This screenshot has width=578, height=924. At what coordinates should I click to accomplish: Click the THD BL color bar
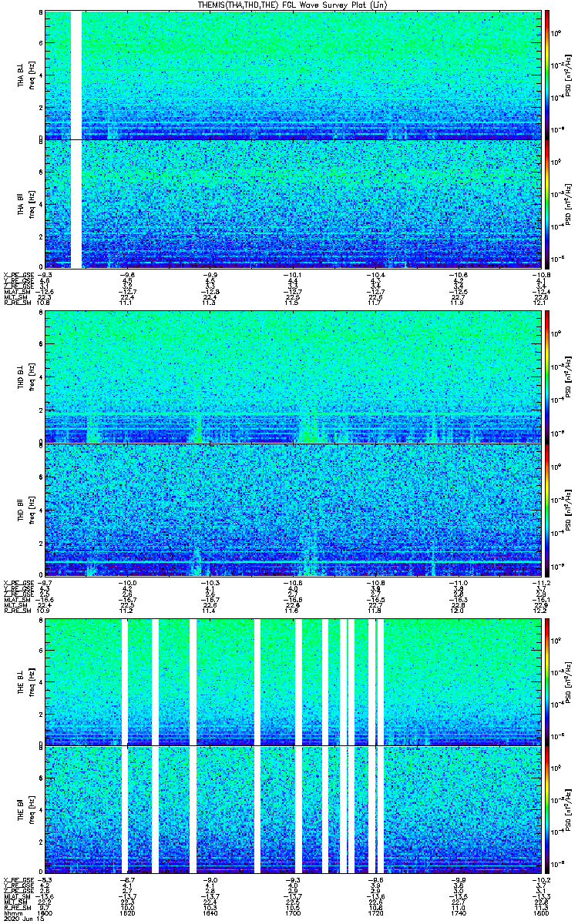[546, 377]
